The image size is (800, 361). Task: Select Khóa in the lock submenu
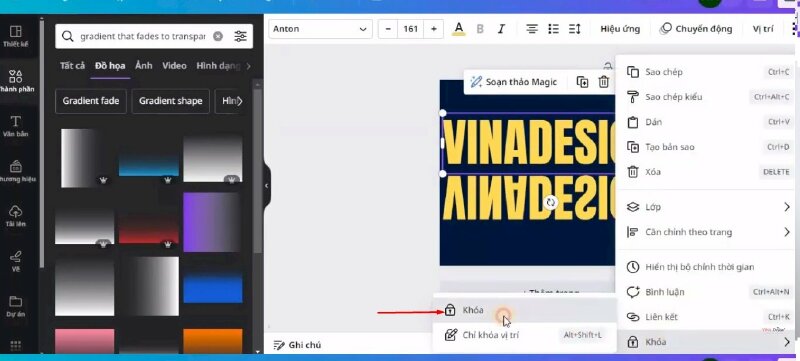pos(524,310)
